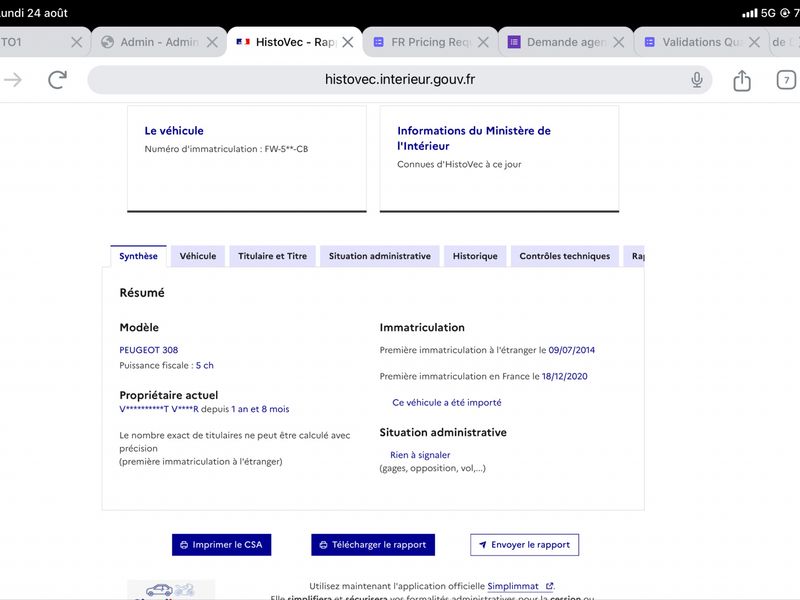Click the date 18/12/2020

click(x=564, y=377)
